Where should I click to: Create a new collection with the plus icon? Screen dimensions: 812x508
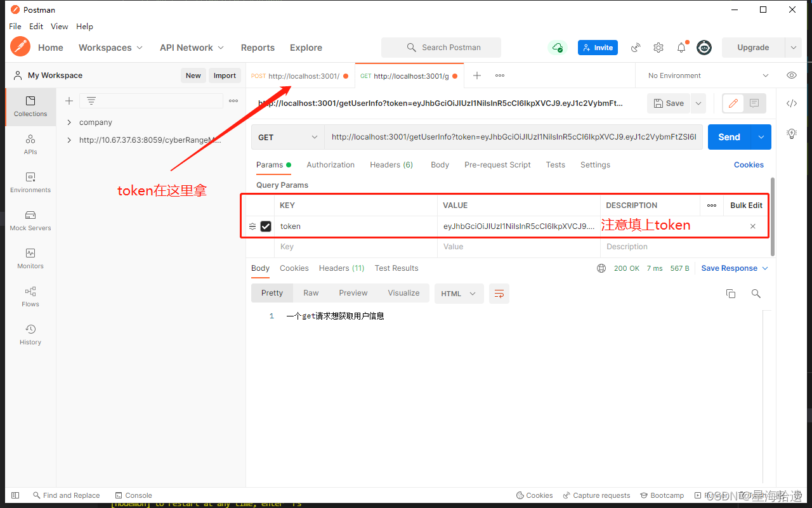point(69,101)
